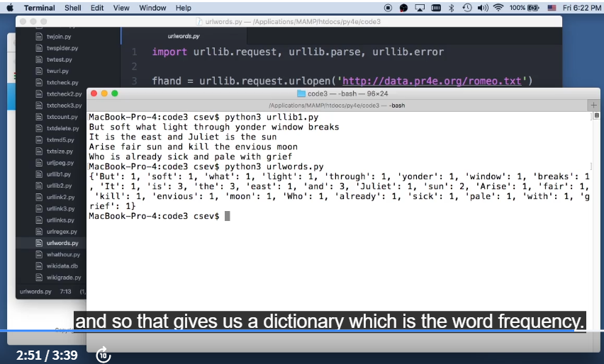The height and width of the screenshot is (364, 604).
Task: Open the US flag input source menu
Action: point(552,8)
